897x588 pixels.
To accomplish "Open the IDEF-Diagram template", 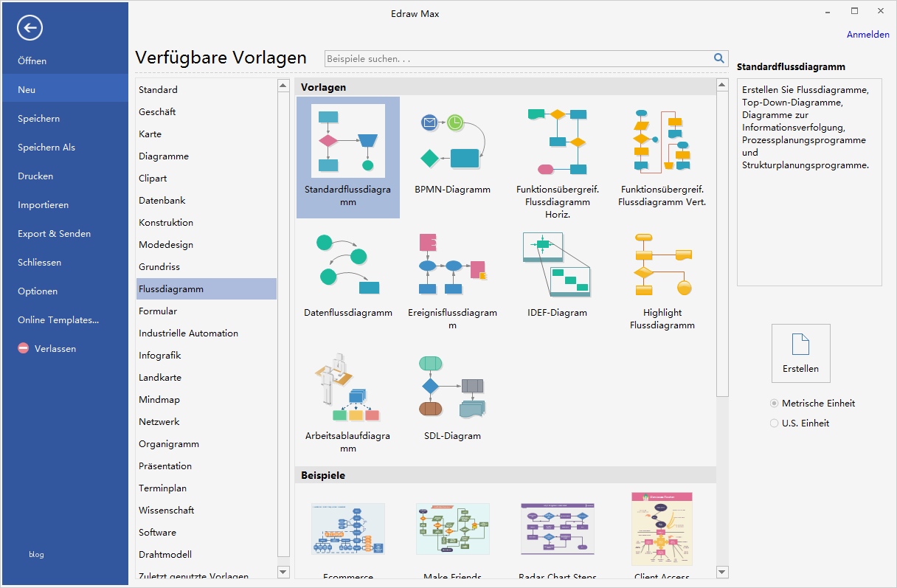I will tap(557, 264).
